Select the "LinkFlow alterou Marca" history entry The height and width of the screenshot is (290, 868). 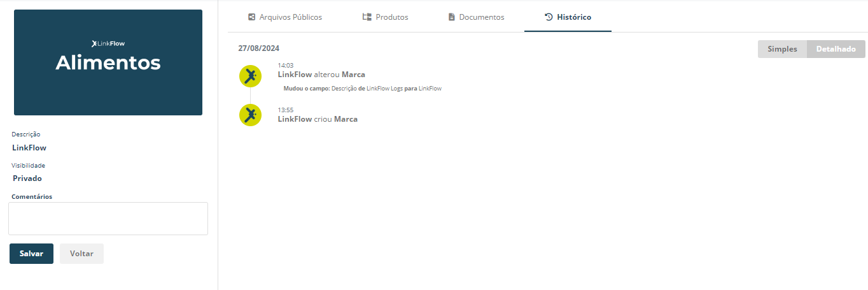coord(321,75)
